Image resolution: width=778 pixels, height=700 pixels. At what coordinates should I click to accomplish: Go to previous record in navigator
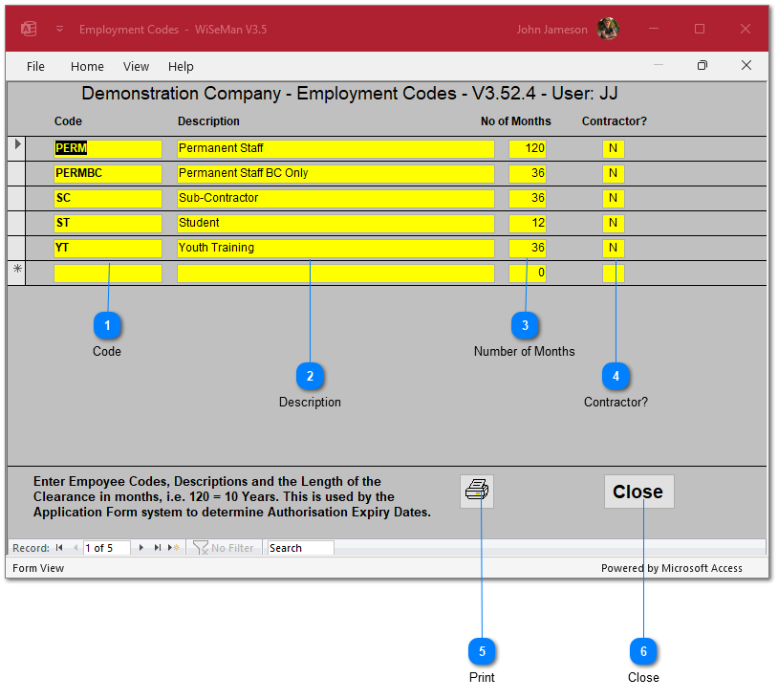tap(74, 548)
